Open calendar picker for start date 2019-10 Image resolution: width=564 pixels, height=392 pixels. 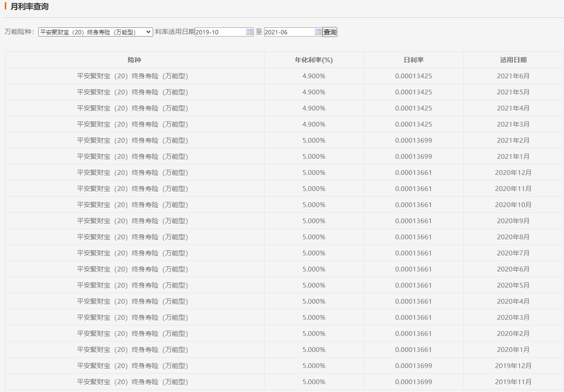click(249, 32)
